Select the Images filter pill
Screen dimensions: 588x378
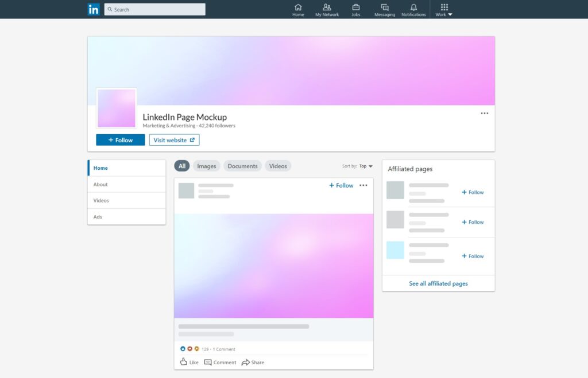click(x=207, y=166)
